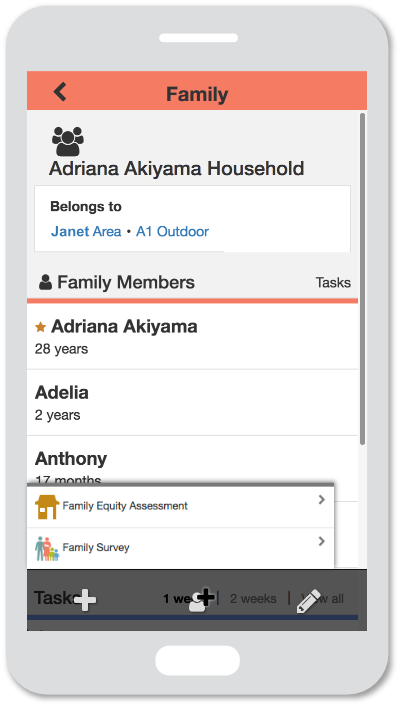The width and height of the screenshot is (400, 710).
Task: Tap the phone's home button
Action: (198, 660)
